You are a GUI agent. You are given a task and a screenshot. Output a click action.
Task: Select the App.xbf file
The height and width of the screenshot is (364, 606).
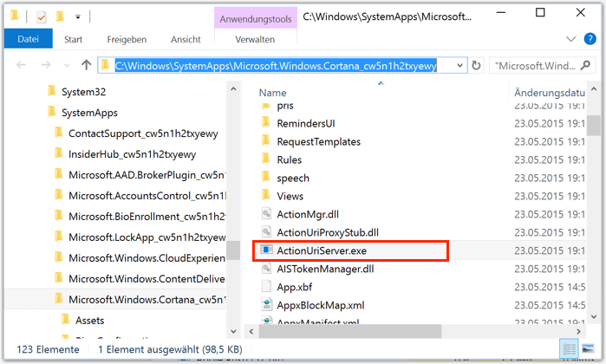point(295,287)
